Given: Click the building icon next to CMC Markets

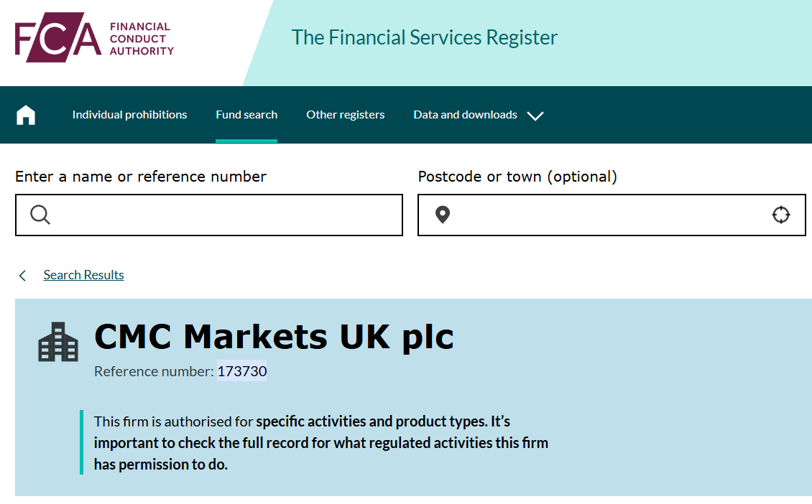Looking at the screenshot, I should [58, 342].
